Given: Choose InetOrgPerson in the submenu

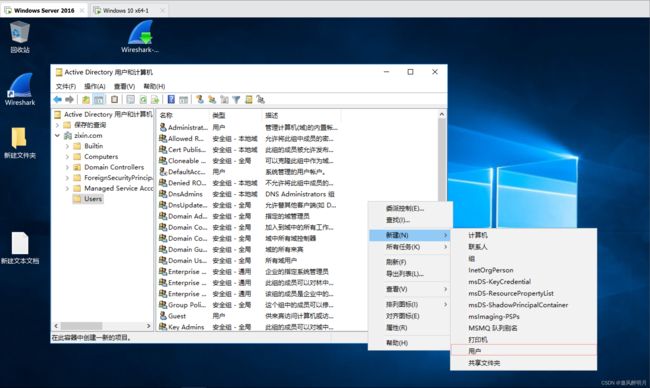Looking at the screenshot, I should (524, 270).
